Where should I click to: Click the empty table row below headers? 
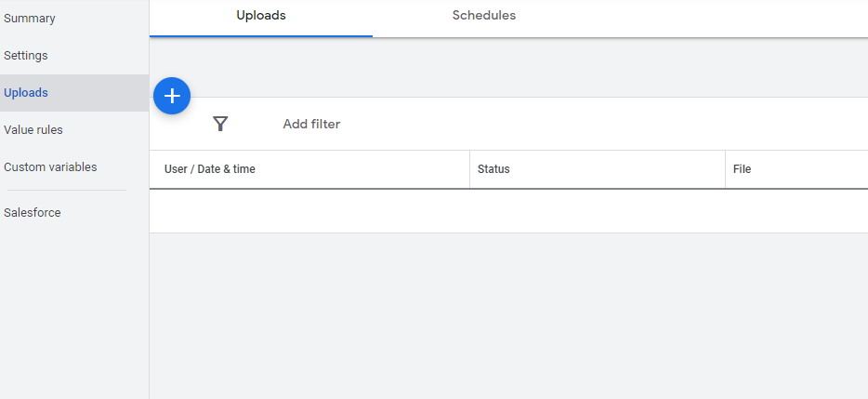click(x=508, y=211)
